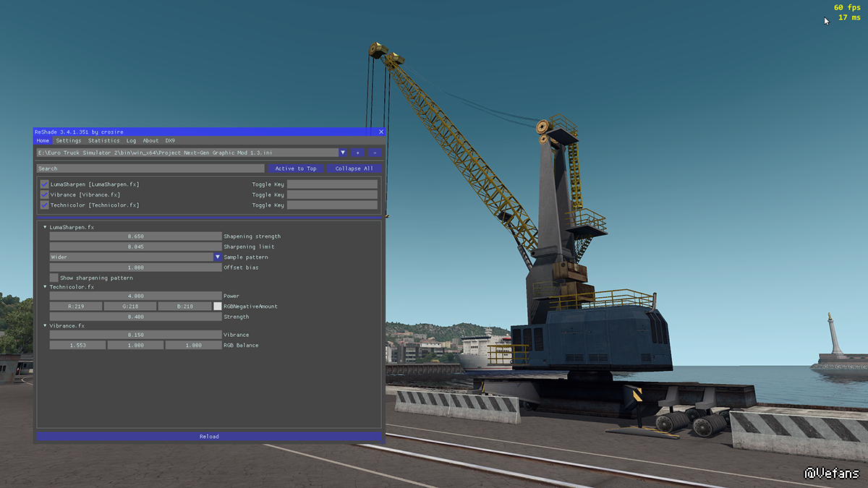
Task: Open the preset file dropdown arrow
Action: point(343,153)
